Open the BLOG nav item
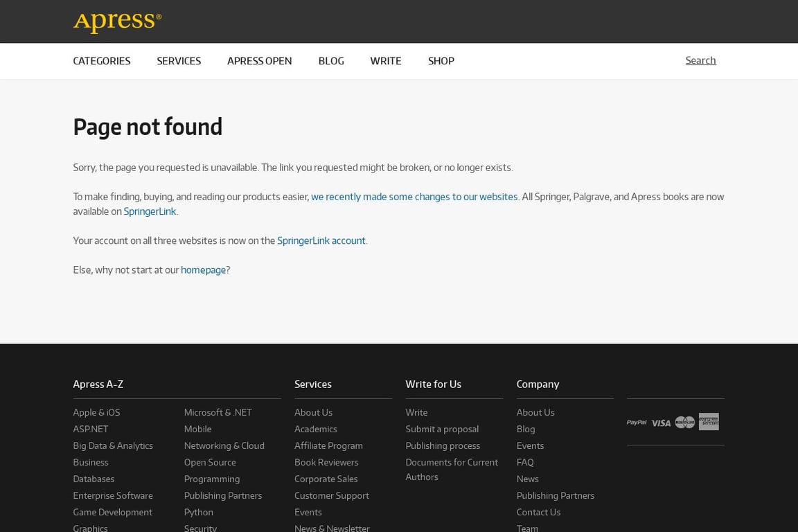This screenshot has height=532, width=798. coord(331,61)
